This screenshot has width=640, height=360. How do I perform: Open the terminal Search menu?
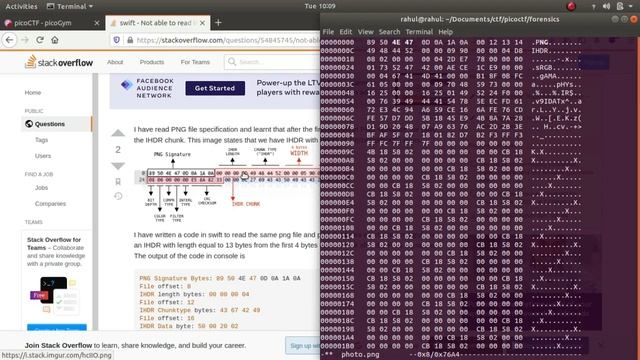(389, 31)
